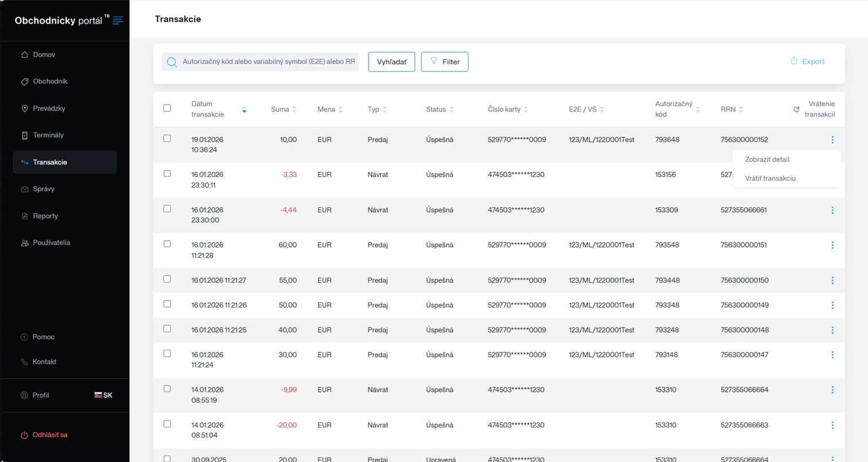Open row actions for RRN 756300000148
Image resolution: width=868 pixels, height=462 pixels.
[832, 330]
